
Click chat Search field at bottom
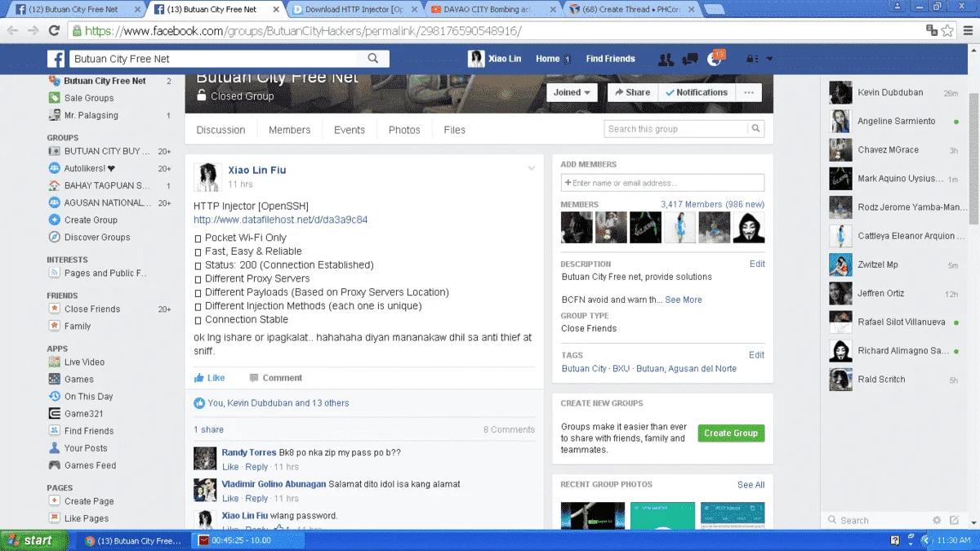(x=882, y=520)
